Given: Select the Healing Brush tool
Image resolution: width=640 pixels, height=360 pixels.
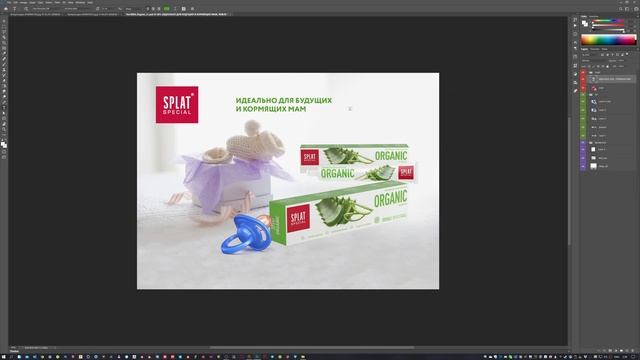Looking at the screenshot, I should click(x=4, y=59).
